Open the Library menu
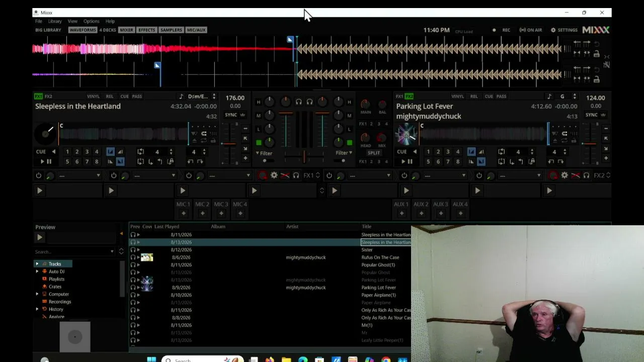This screenshot has width=644, height=362. pyautogui.click(x=55, y=21)
